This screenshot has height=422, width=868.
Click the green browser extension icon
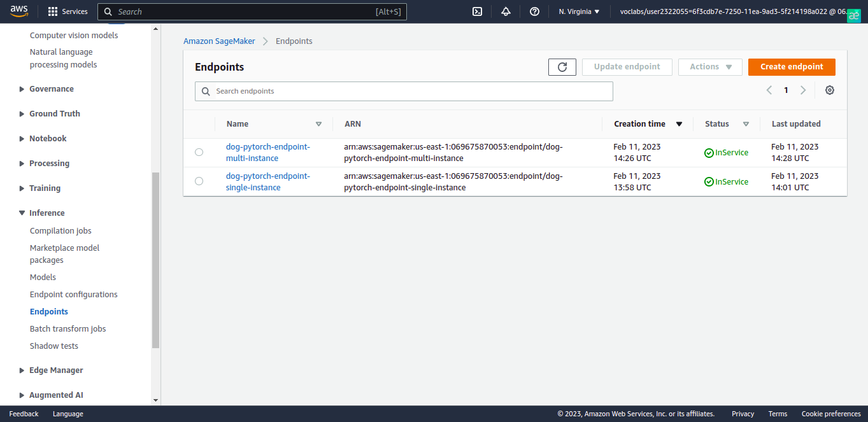tap(854, 17)
